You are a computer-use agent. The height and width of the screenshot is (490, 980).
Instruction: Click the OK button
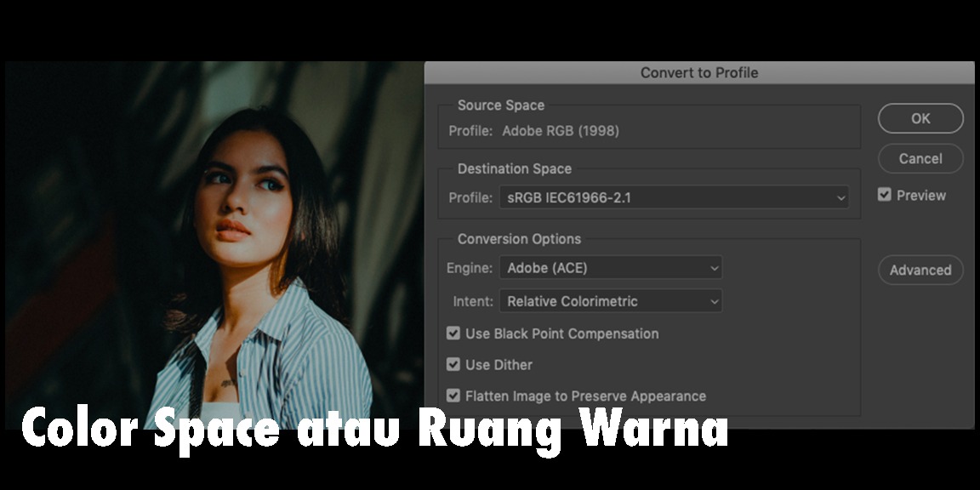click(x=920, y=118)
